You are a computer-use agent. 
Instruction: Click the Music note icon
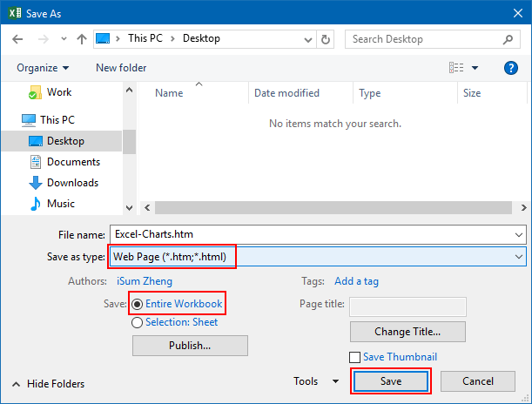pos(36,204)
